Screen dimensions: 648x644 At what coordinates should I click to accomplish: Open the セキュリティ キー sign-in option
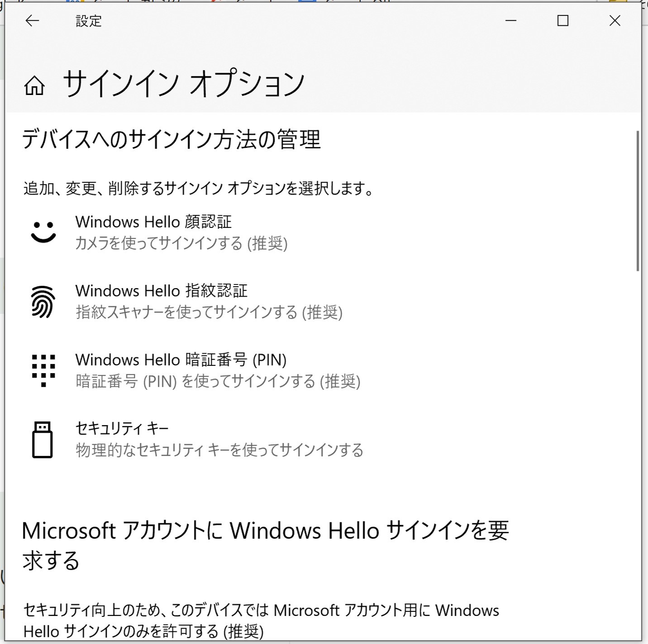coord(122,428)
